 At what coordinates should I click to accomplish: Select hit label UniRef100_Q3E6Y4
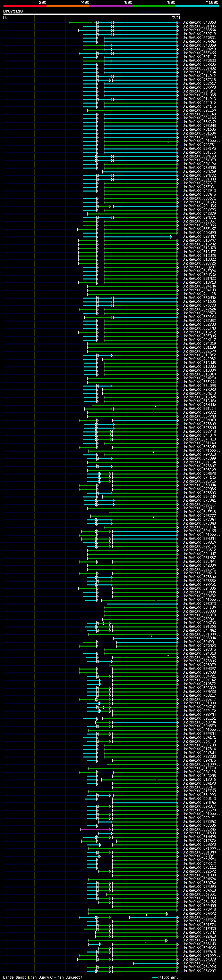click(199, 921)
